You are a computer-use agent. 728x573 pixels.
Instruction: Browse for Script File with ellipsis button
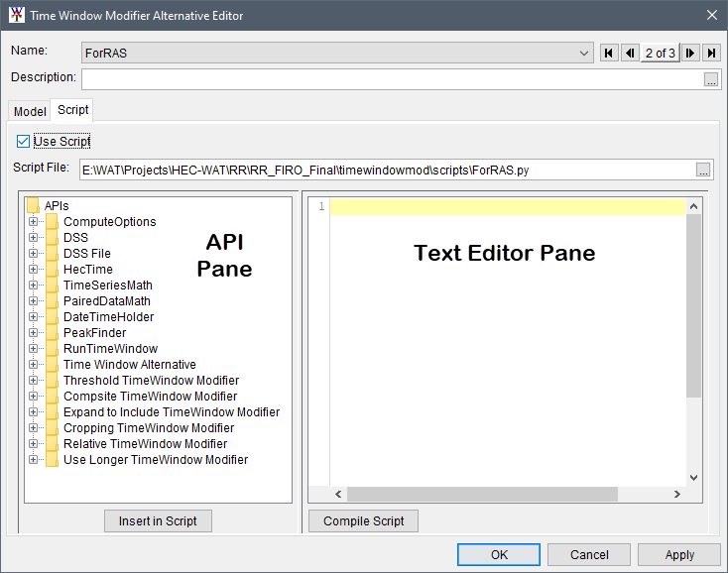coord(703,170)
